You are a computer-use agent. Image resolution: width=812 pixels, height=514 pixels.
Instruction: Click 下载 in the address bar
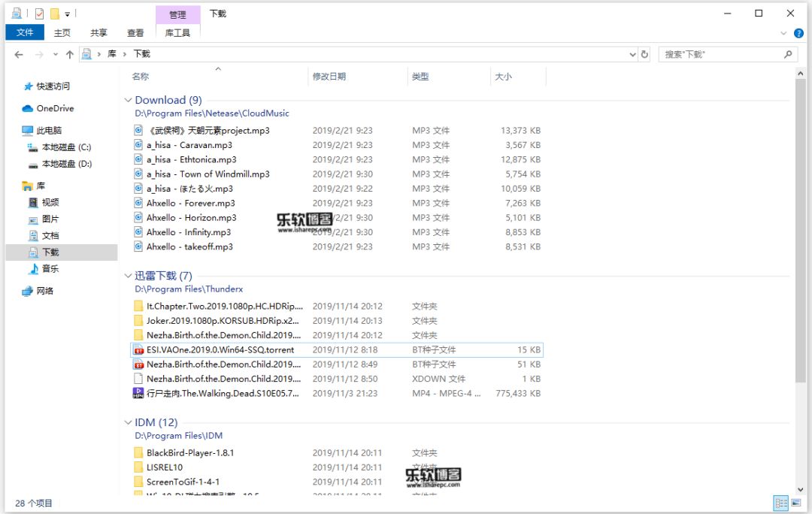coord(142,54)
